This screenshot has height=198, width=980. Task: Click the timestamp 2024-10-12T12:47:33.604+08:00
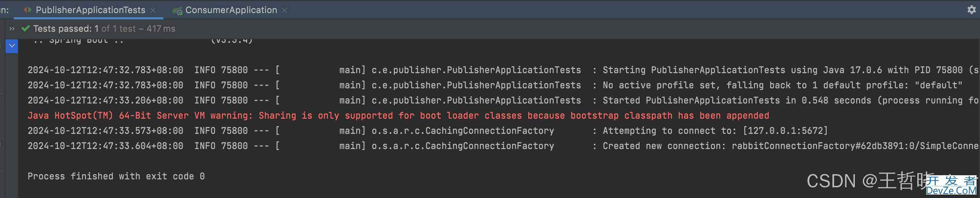click(105, 146)
